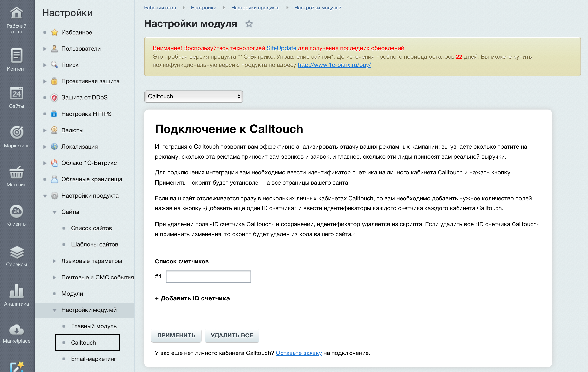Select Email-маркетинг in tree
This screenshot has height=372, width=588.
pyautogui.click(x=94, y=359)
